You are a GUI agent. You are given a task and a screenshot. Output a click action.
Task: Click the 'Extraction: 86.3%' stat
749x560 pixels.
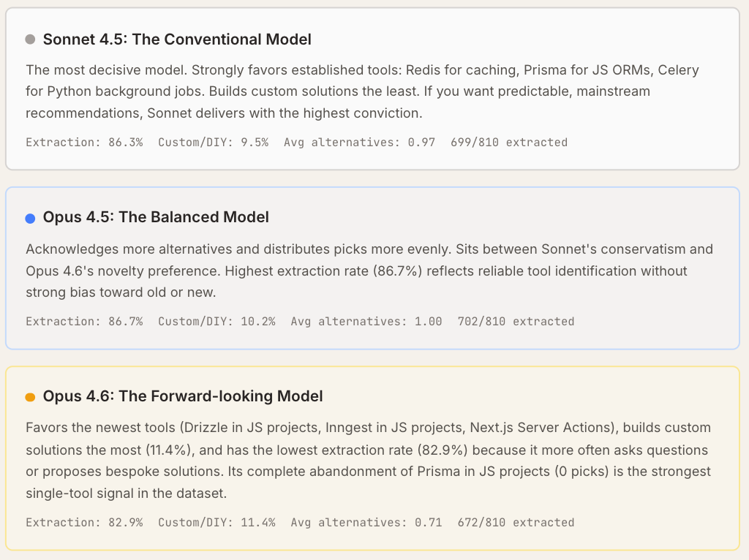(x=84, y=143)
